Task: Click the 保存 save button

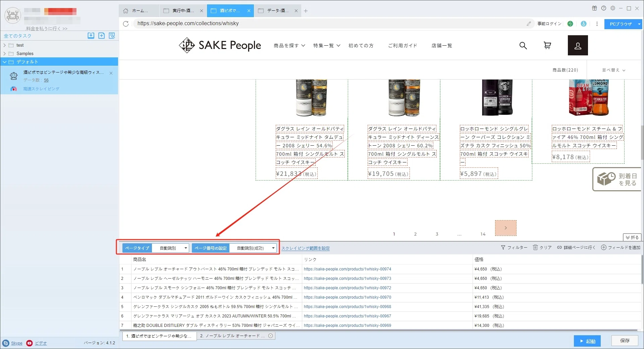Action: click(625, 341)
